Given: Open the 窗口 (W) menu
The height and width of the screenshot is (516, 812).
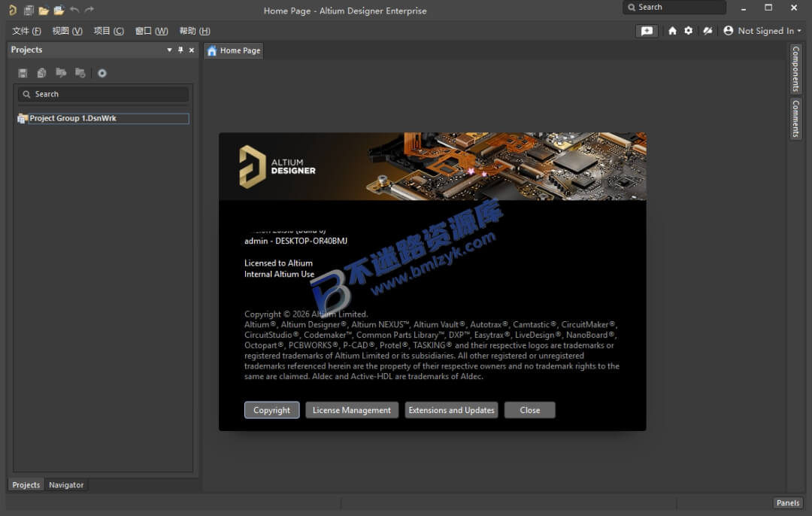Looking at the screenshot, I should (151, 31).
